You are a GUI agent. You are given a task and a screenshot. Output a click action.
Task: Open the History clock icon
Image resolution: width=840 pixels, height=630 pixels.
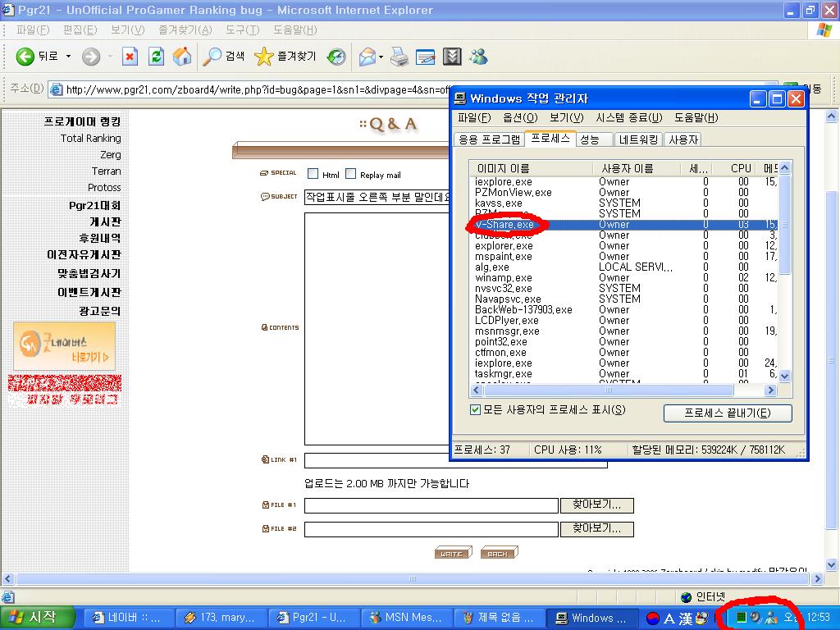coord(336,57)
